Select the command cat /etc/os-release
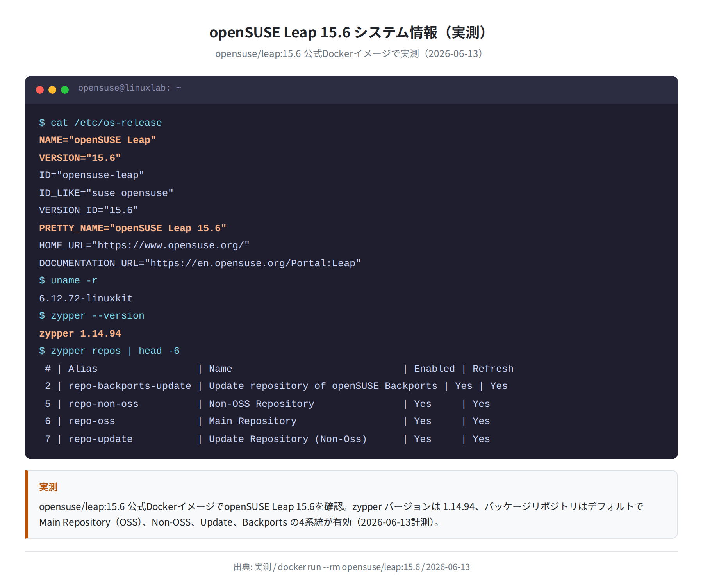The image size is (703, 588). [100, 123]
